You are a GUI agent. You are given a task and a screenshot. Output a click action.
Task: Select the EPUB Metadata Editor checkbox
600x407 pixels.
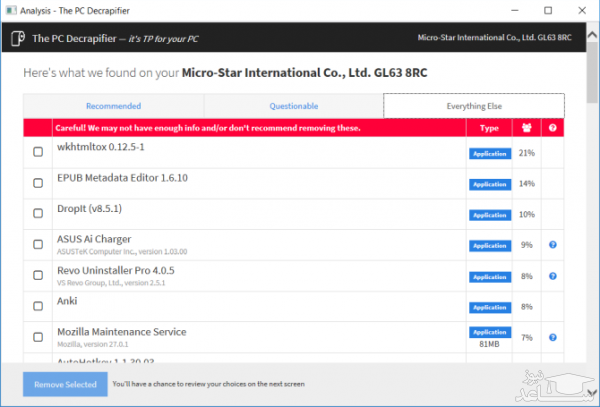click(38, 183)
